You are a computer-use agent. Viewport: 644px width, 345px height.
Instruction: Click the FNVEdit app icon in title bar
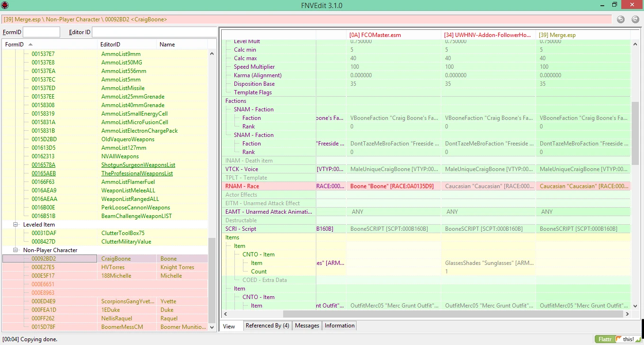5,5
